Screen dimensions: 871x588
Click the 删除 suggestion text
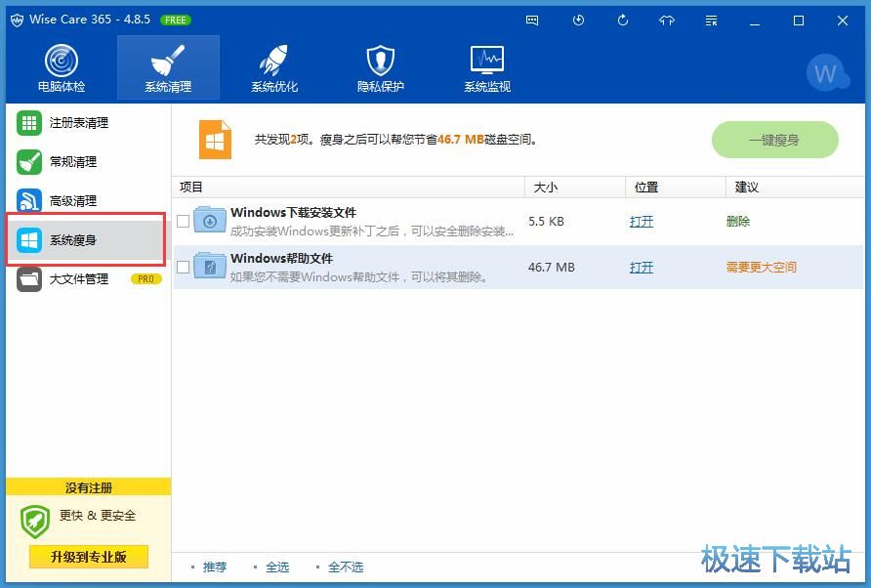(737, 221)
